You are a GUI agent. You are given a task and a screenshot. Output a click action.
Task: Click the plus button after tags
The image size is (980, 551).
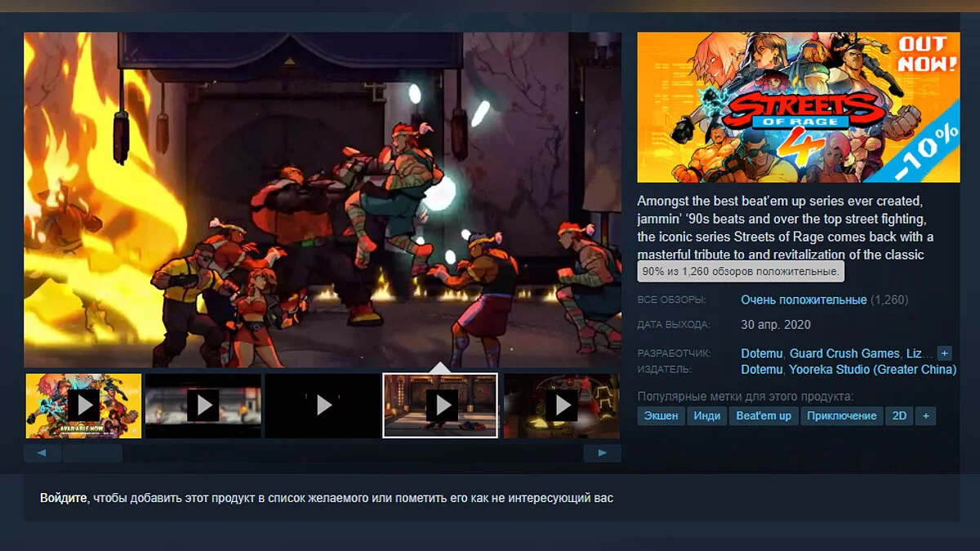[x=925, y=415]
